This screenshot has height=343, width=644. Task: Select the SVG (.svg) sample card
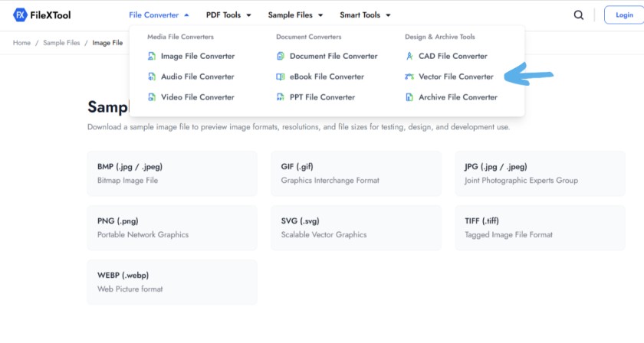point(356,227)
